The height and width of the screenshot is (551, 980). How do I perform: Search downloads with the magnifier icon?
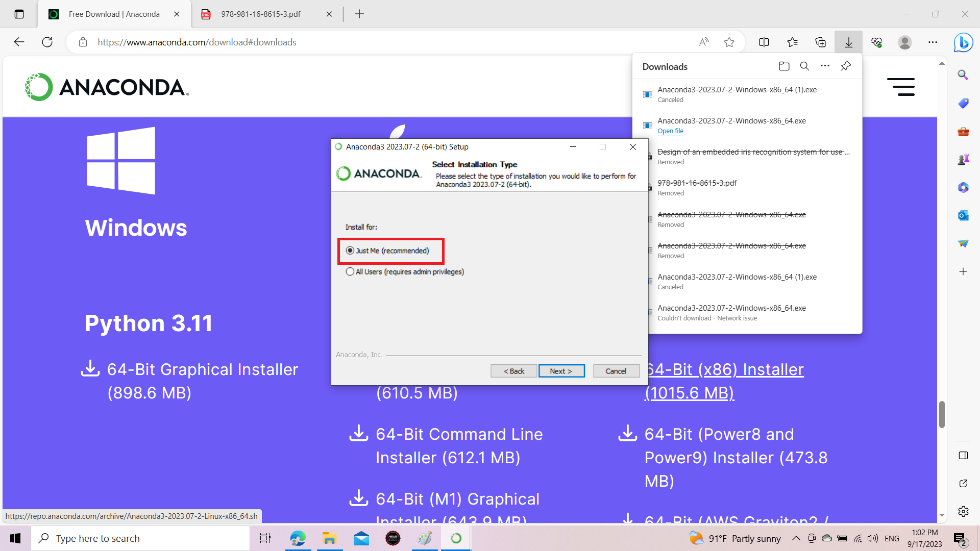pos(804,66)
